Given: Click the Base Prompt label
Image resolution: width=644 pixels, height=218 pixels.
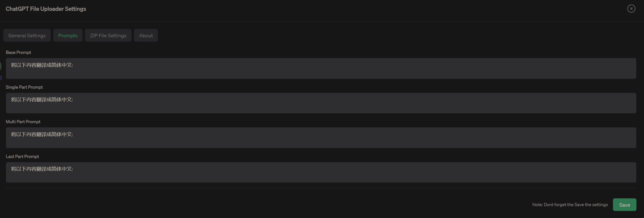Looking at the screenshot, I should 18,52.
